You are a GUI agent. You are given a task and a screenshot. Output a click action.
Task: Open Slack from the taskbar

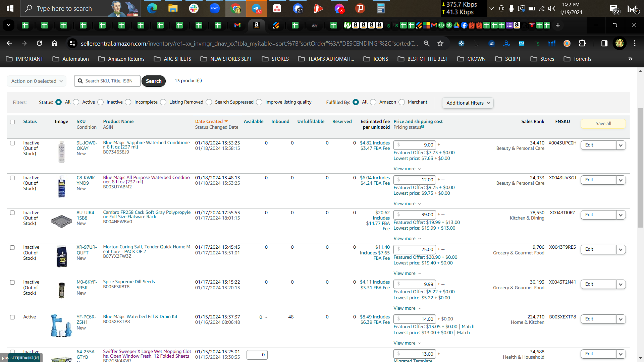(194, 8)
